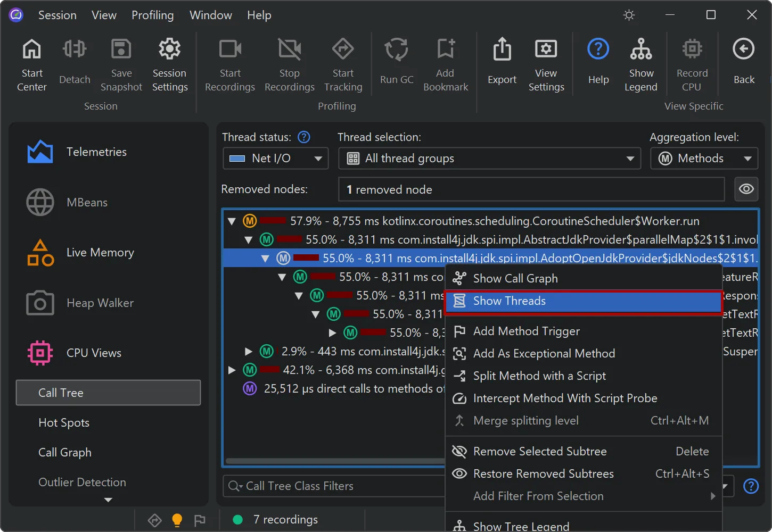Viewport: 772px width, 532px height.
Task: Toggle the bookmark flag in the status bar
Action: (200, 520)
